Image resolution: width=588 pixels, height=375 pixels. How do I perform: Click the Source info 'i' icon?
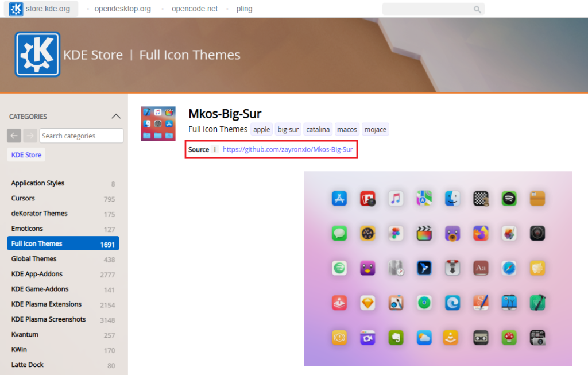click(215, 149)
